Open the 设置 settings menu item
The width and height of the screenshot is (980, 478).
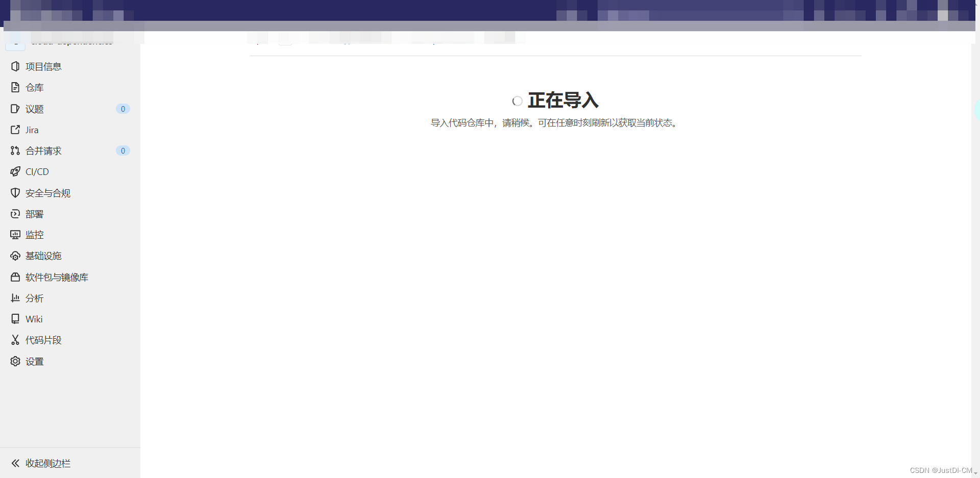pyautogui.click(x=35, y=361)
